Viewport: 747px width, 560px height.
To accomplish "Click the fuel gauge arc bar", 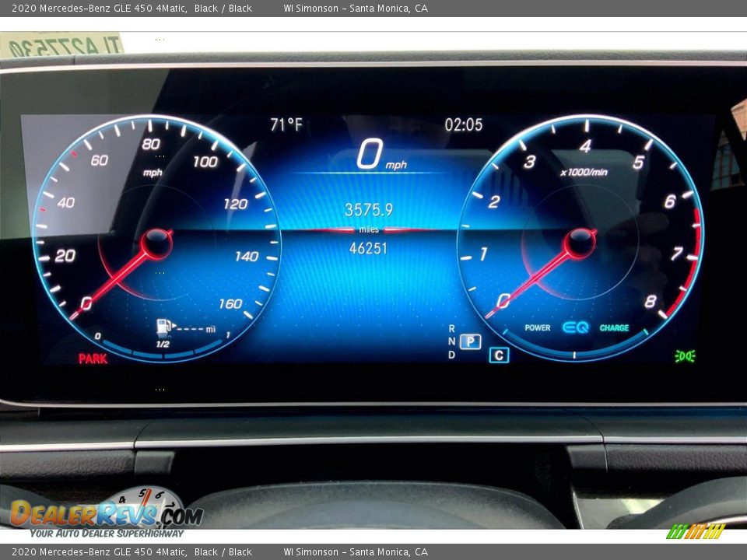I will click(163, 352).
